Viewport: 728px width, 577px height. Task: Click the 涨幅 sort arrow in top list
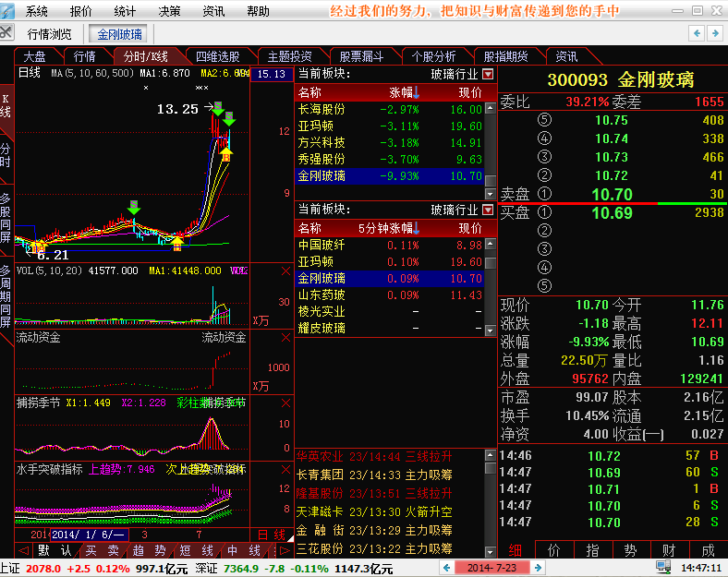coord(417,92)
